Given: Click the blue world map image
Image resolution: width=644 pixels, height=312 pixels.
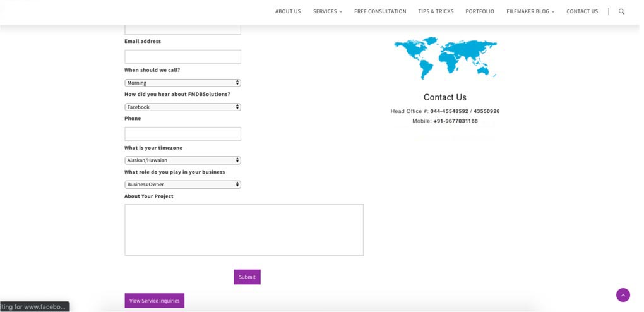Looking at the screenshot, I should [x=445, y=57].
